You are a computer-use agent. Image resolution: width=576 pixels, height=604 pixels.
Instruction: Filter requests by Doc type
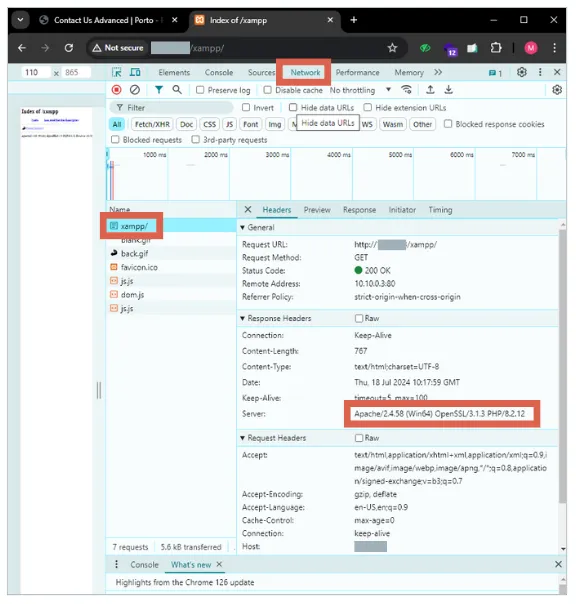click(186, 124)
